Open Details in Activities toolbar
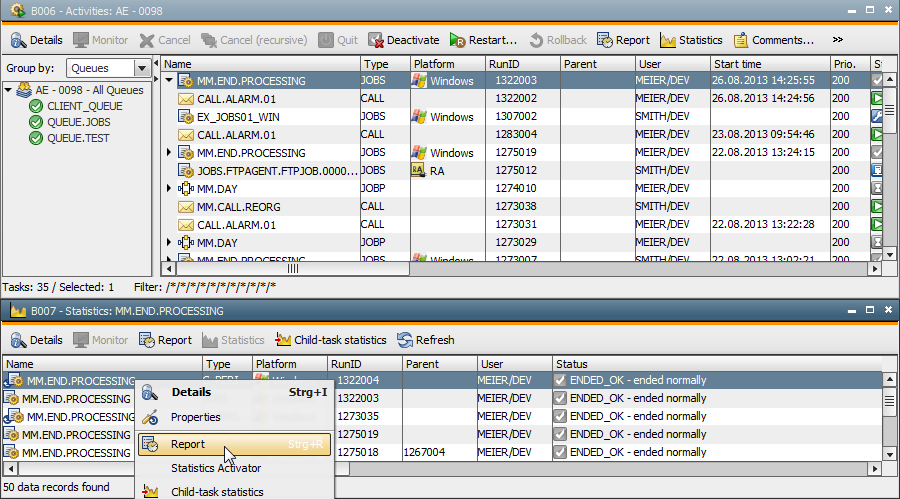This screenshot has height=499, width=900. 36,40
